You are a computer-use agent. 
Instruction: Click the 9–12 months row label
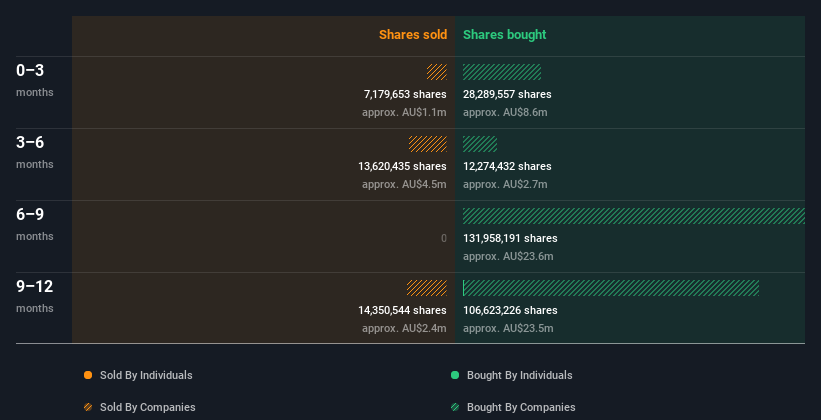[35, 296]
